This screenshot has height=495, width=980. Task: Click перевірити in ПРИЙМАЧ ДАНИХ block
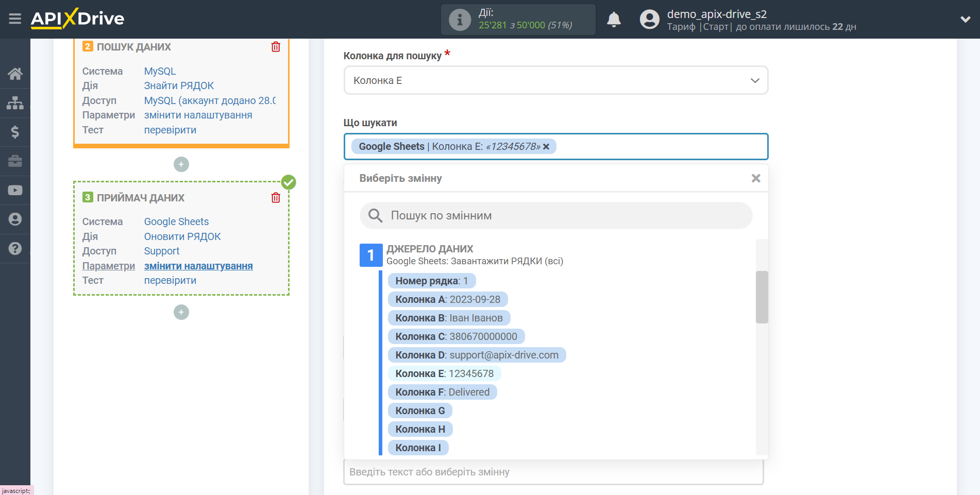coord(170,280)
